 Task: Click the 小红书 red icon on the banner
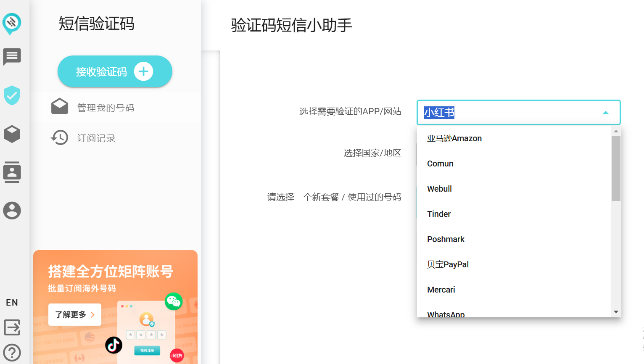[177, 356]
